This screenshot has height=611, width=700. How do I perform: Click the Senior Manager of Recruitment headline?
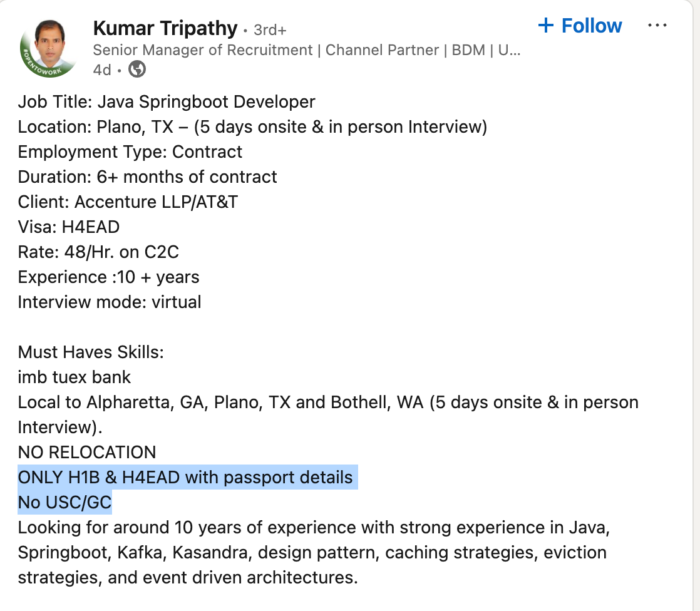pyautogui.click(x=307, y=50)
